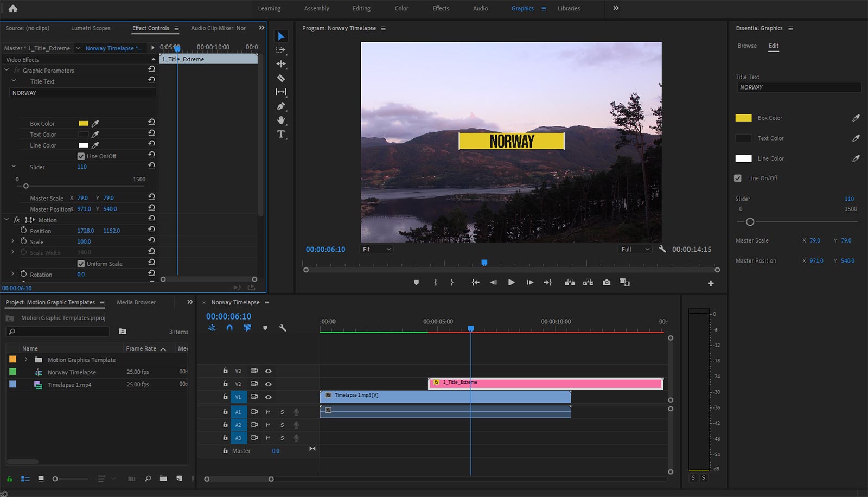Collapse the Motion effect

pyautogui.click(x=7, y=220)
